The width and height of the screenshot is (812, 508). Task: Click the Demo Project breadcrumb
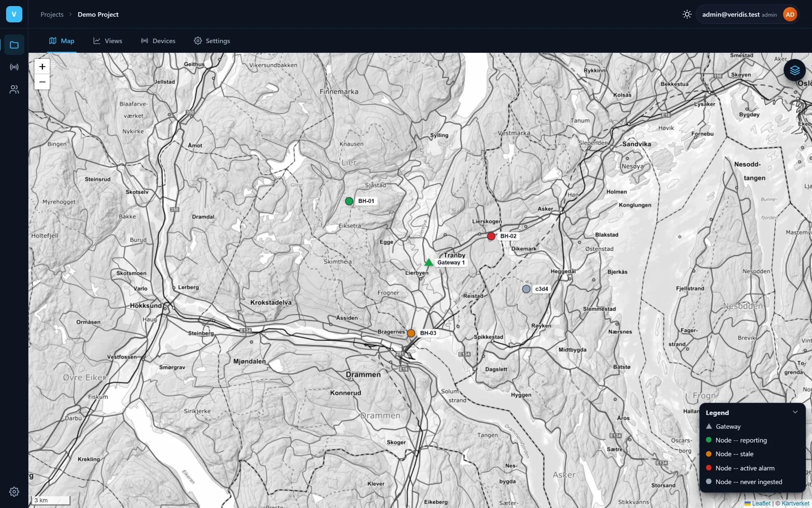click(98, 14)
